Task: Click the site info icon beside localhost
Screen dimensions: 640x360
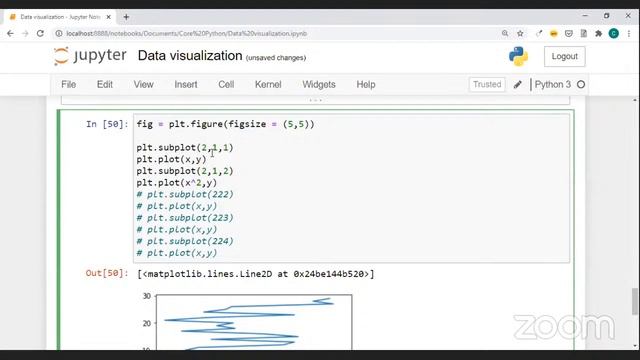Action: tap(59, 33)
